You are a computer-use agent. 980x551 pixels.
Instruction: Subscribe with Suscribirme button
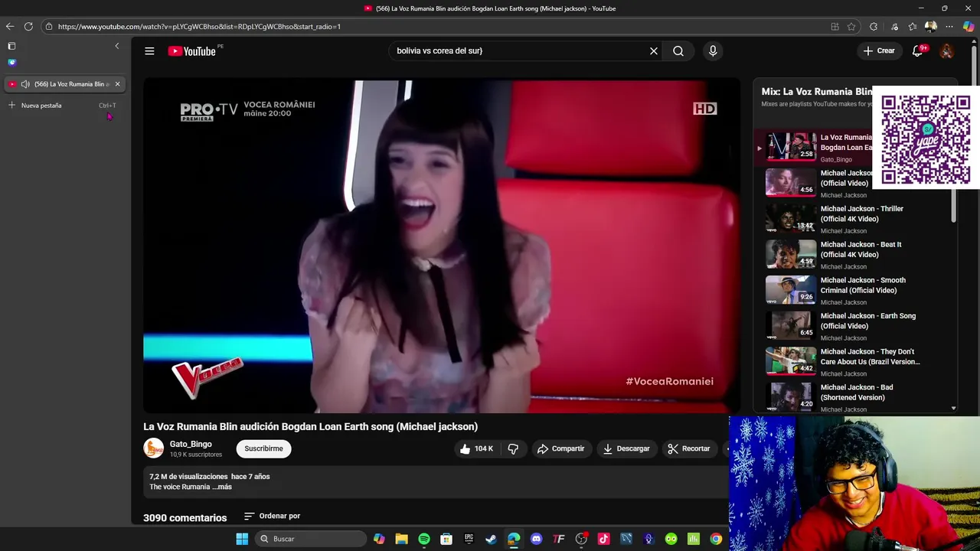(263, 448)
